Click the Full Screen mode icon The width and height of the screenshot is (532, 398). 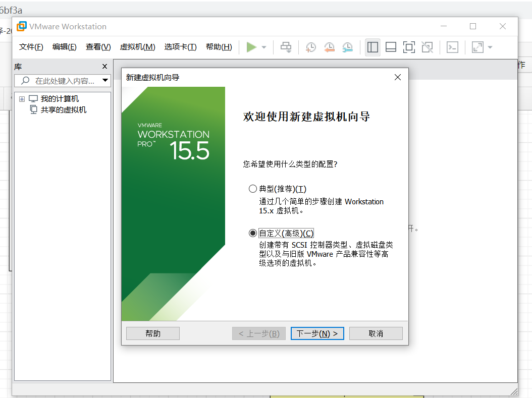409,47
